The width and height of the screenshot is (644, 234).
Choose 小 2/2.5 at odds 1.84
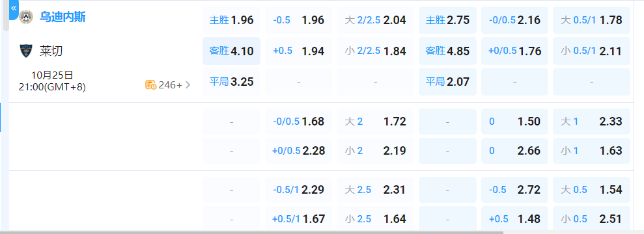[x=375, y=51]
